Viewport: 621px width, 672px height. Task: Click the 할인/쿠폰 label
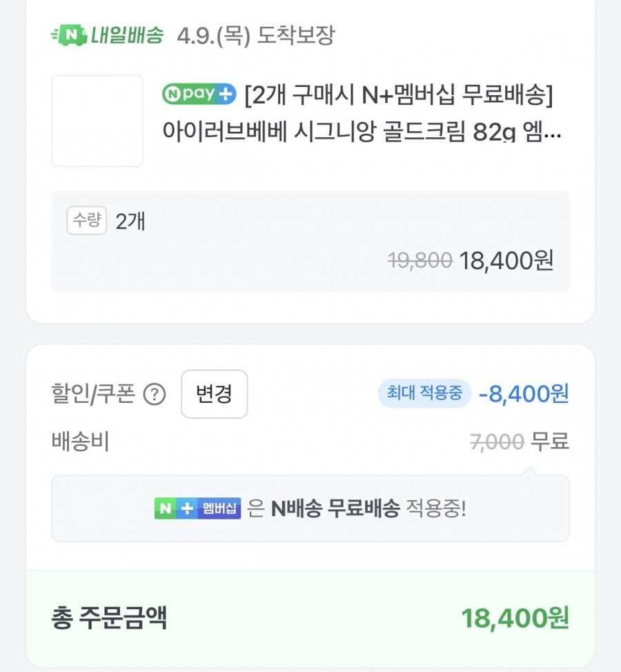[x=93, y=395]
